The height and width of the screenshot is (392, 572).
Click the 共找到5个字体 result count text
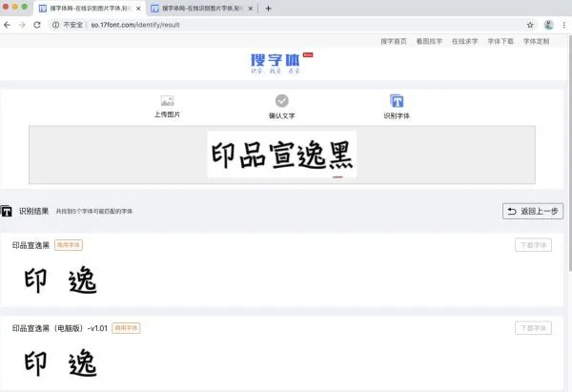[x=94, y=212]
